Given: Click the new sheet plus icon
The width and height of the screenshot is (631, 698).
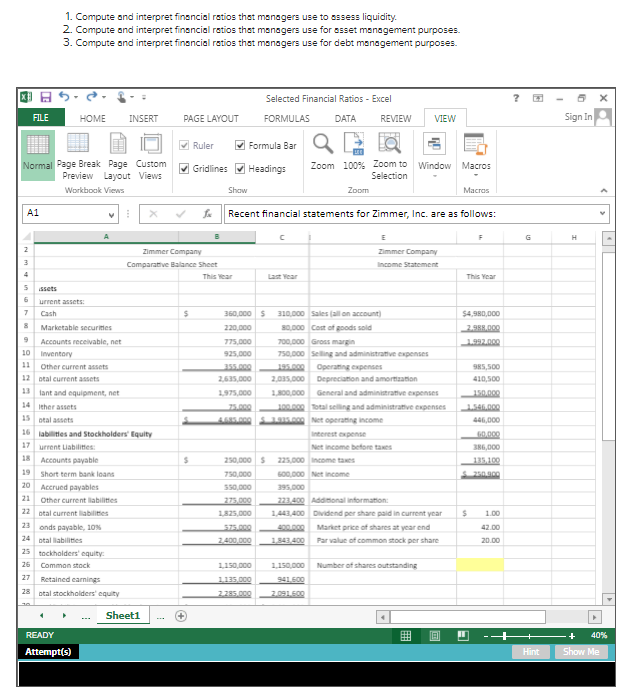Looking at the screenshot, I should (181, 616).
